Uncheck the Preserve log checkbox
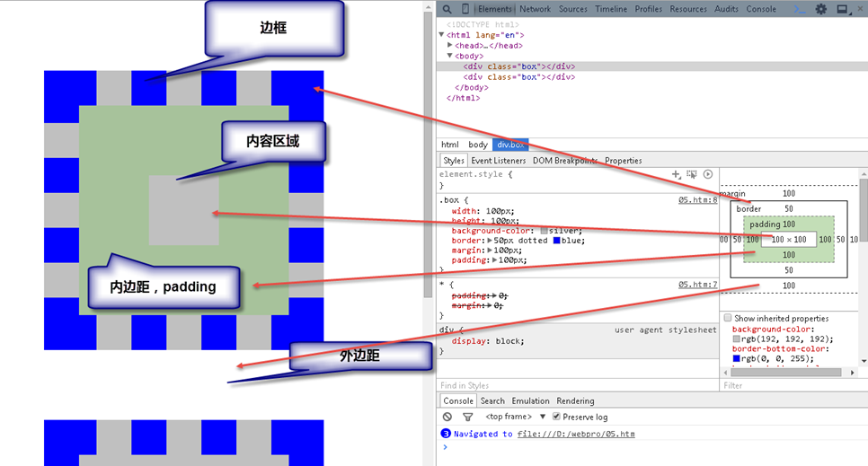Screen dimensions: 868x466 pyautogui.click(x=556, y=417)
